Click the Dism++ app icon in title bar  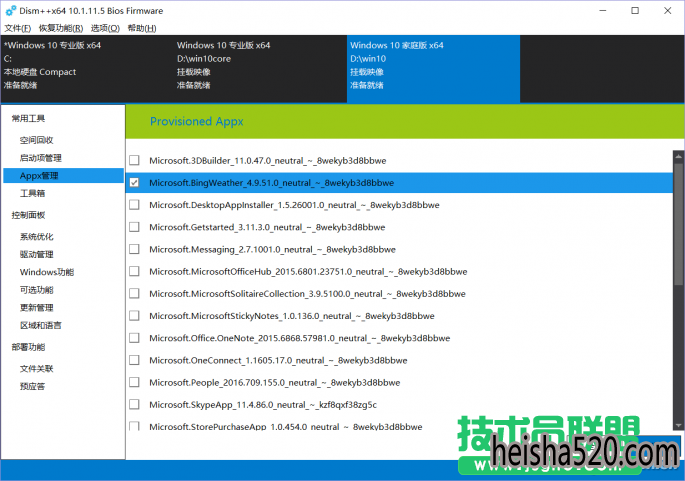click(x=10, y=10)
